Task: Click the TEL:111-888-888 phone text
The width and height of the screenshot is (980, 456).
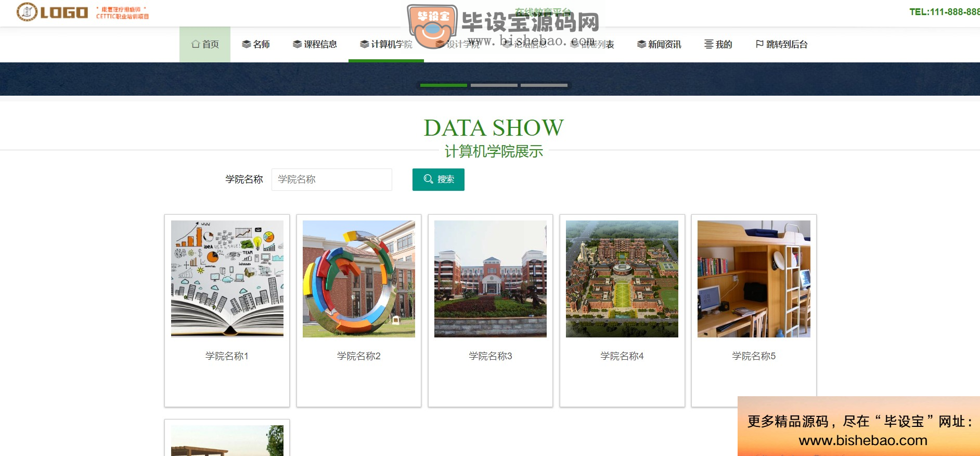Action: point(945,12)
